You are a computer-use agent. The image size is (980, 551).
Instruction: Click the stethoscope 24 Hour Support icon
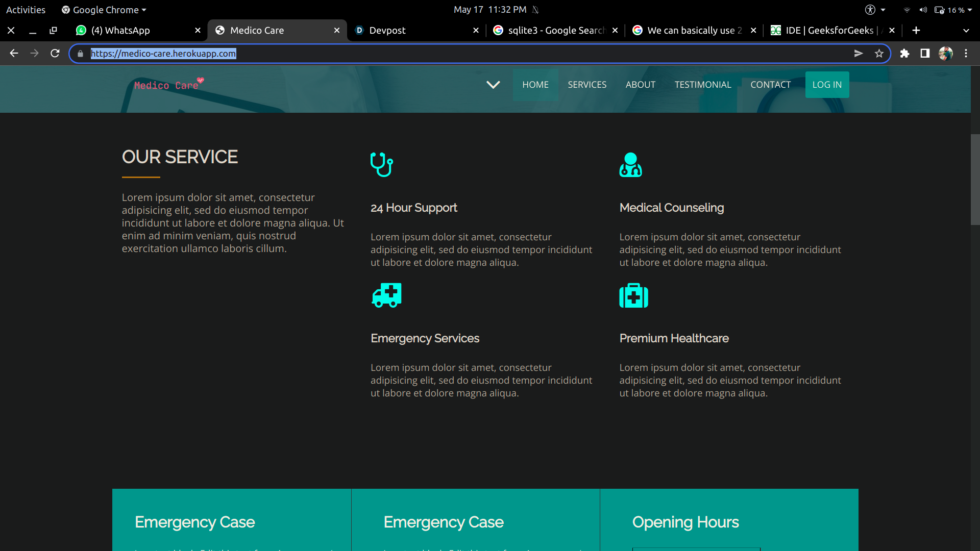pos(382,164)
